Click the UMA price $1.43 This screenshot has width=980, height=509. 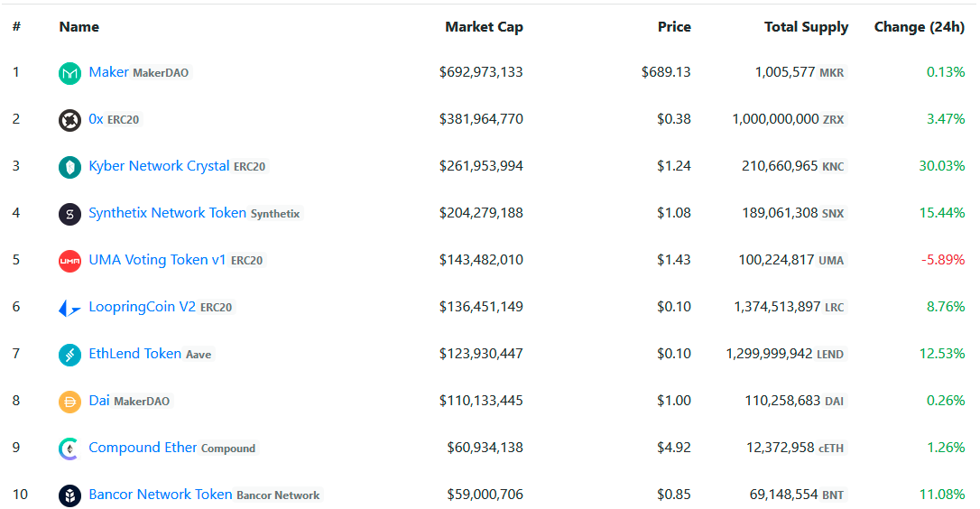tap(674, 260)
